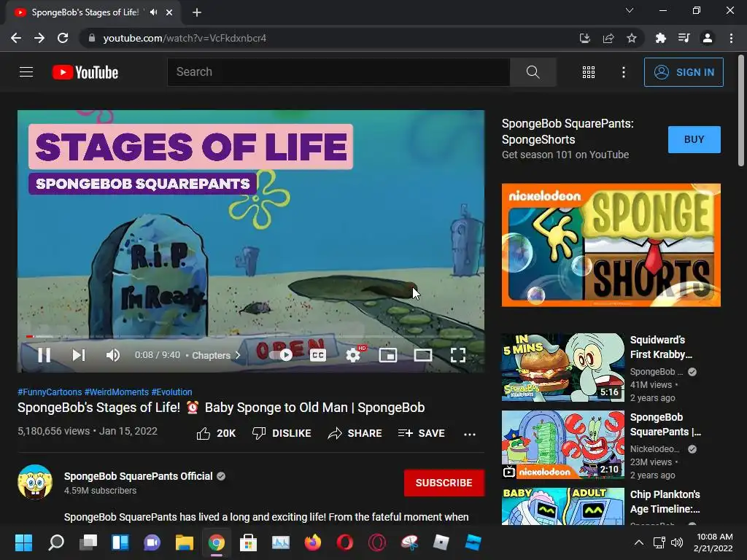Click the install app icon in address bar
The width and height of the screenshot is (747, 560).
[x=584, y=38]
